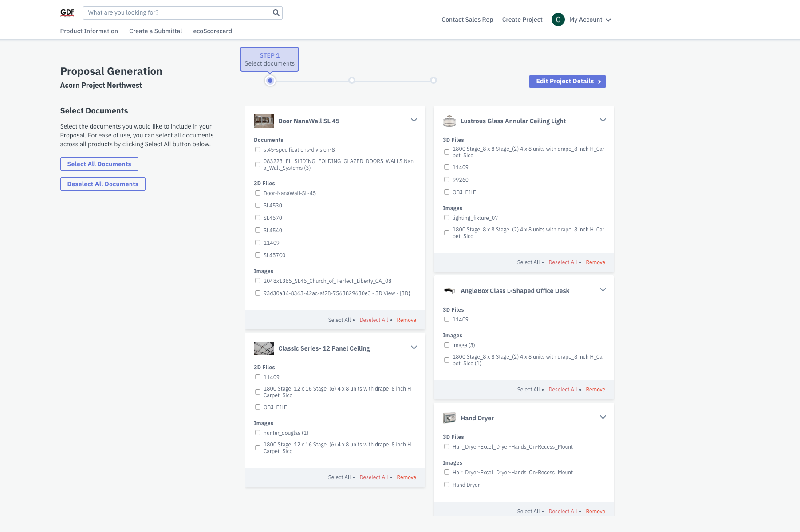
Task: Collapse the Door NanaWall SL 45 card
Action: coord(414,120)
